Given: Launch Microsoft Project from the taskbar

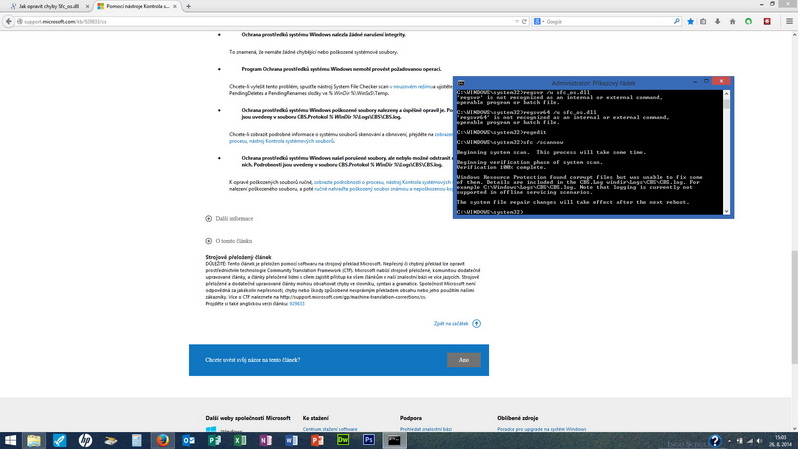Looking at the screenshot, I should tap(214, 440).
